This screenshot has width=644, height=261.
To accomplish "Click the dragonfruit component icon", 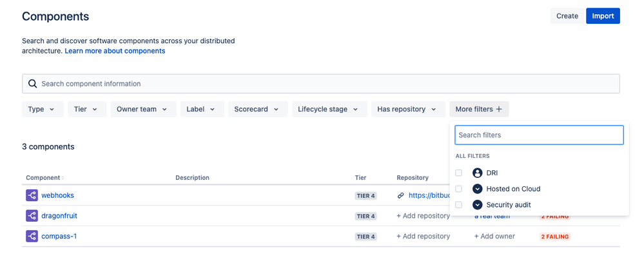I will pos(32,216).
